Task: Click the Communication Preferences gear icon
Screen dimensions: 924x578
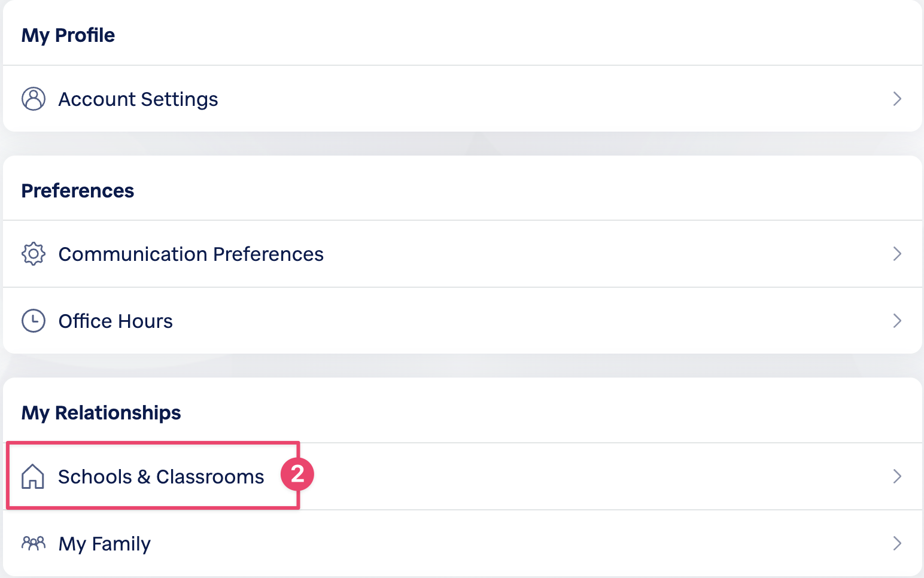Action: tap(34, 254)
